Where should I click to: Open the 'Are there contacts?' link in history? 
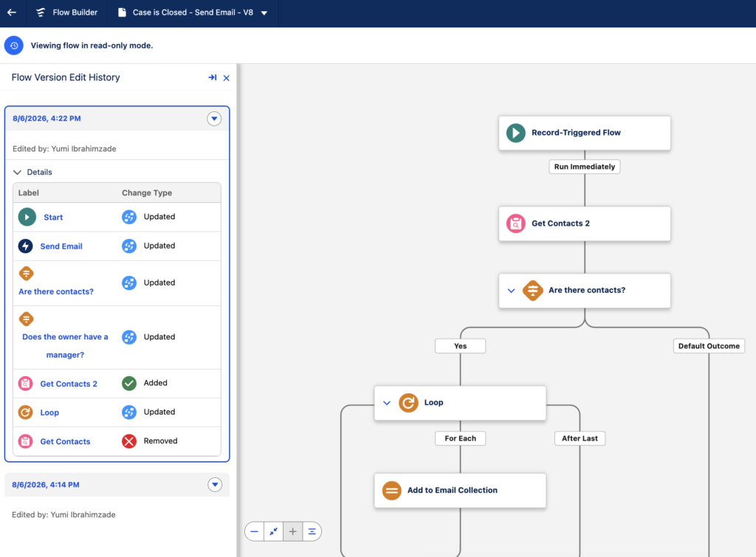coord(56,291)
